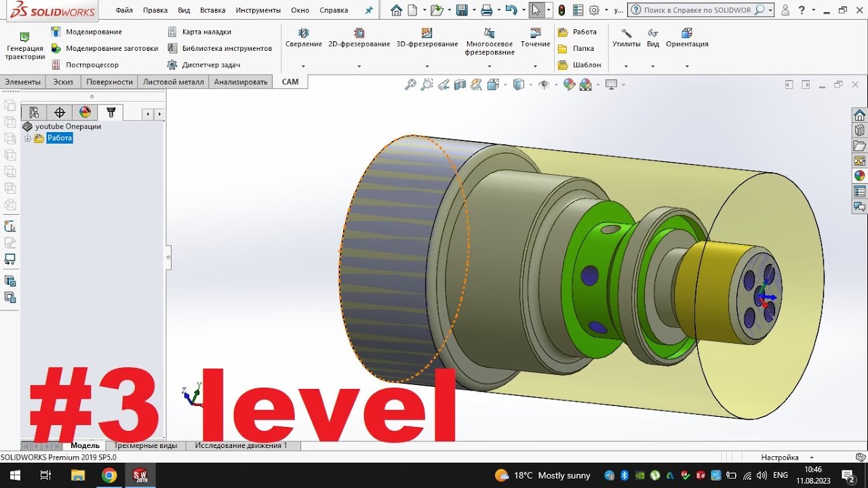Image resolution: width=868 pixels, height=488 pixels.
Task: Select Работа item in operations tree
Action: [x=60, y=138]
